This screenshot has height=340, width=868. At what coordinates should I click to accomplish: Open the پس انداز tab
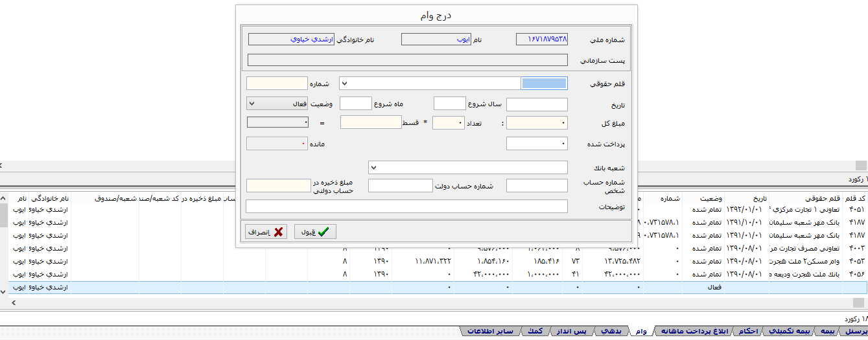[x=573, y=332]
